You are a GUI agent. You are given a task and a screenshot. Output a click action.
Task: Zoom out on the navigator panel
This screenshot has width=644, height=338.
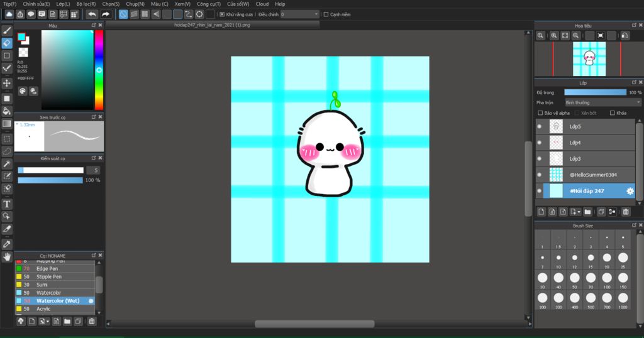pyautogui.click(x=576, y=36)
